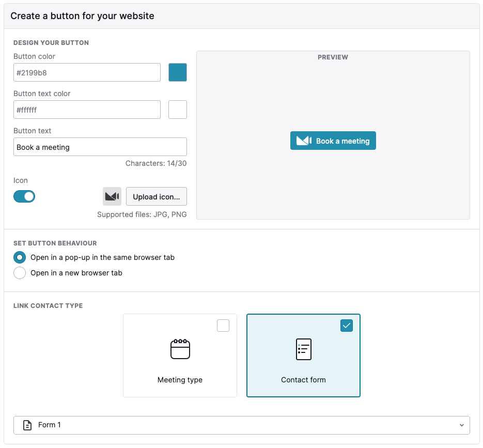This screenshot has height=448, width=483.
Task: Select the Meeting type card label
Action: 180,380
